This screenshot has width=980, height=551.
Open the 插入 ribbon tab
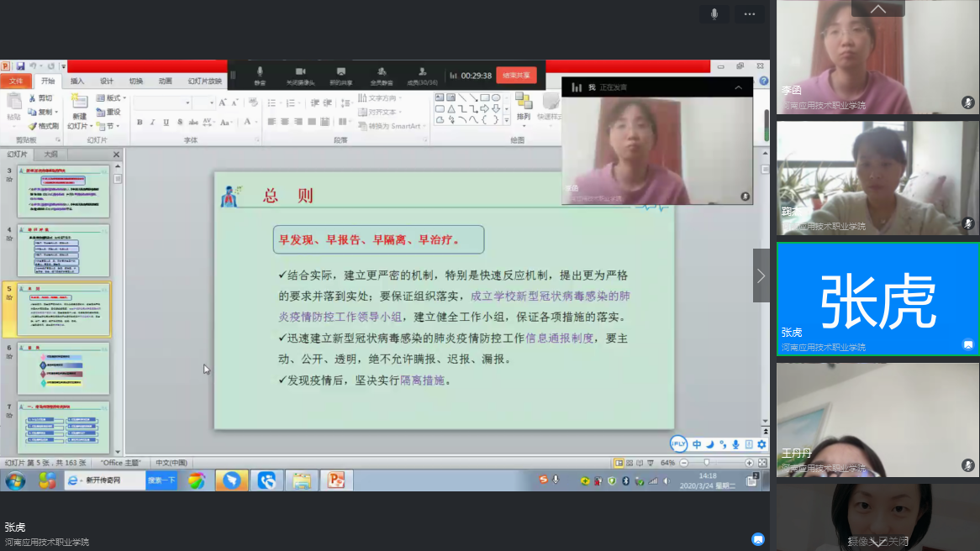[77, 81]
